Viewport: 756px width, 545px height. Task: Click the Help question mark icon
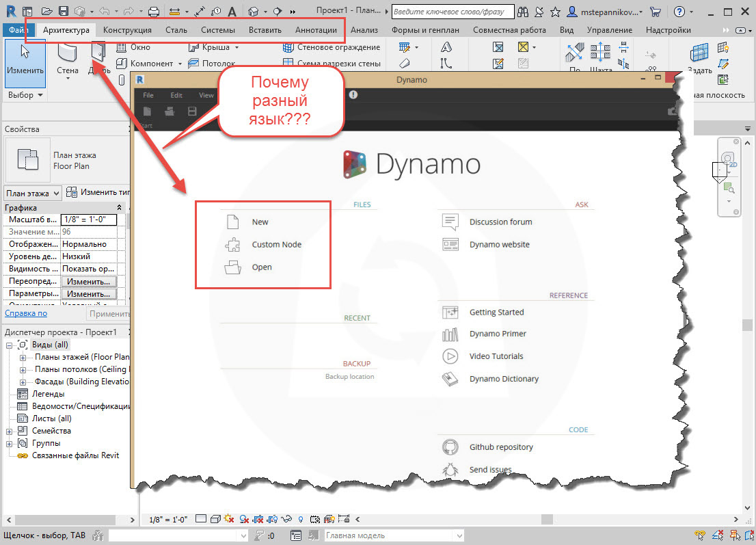pos(679,12)
